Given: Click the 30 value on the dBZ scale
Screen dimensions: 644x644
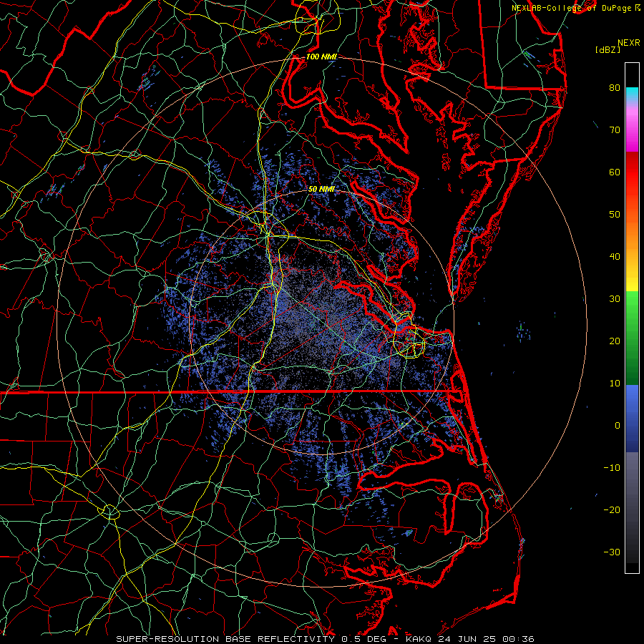Looking at the screenshot, I should pyautogui.click(x=615, y=299).
